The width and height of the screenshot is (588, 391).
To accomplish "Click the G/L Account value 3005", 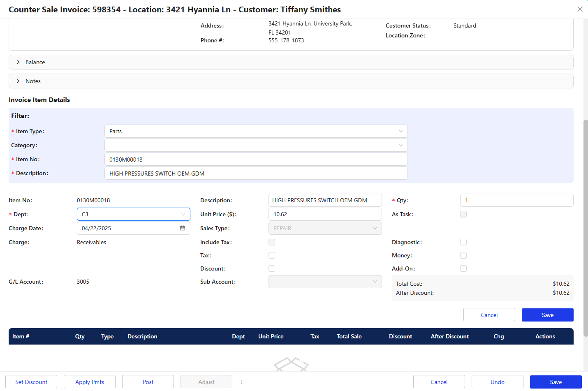I will [x=83, y=282].
